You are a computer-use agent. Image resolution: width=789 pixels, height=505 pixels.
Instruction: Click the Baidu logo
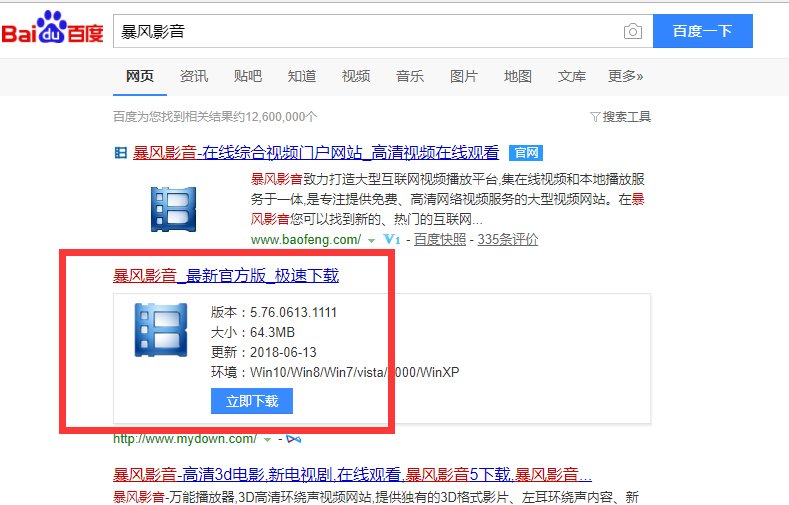pyautogui.click(x=52, y=30)
